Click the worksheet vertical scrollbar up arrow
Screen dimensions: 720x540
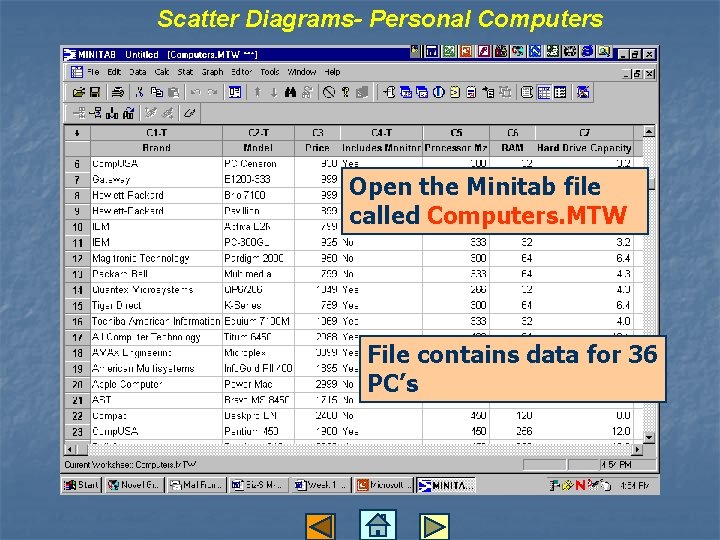click(x=649, y=132)
